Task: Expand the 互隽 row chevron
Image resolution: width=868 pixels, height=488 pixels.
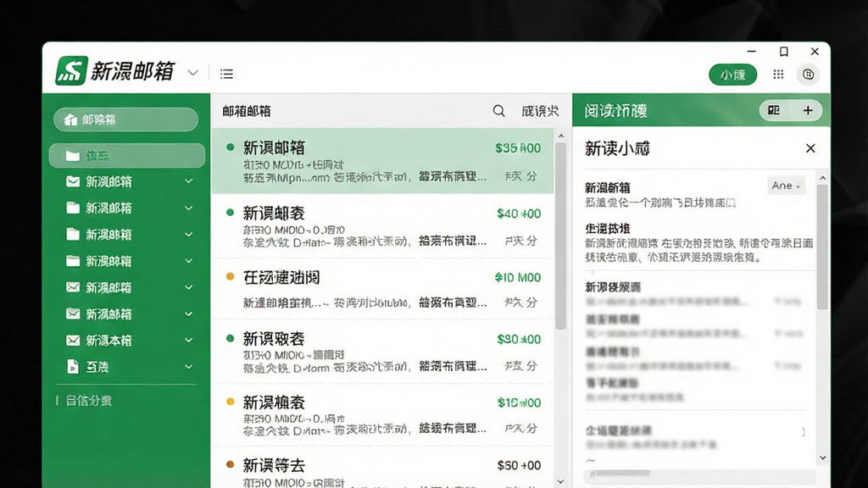Action: 189,367
